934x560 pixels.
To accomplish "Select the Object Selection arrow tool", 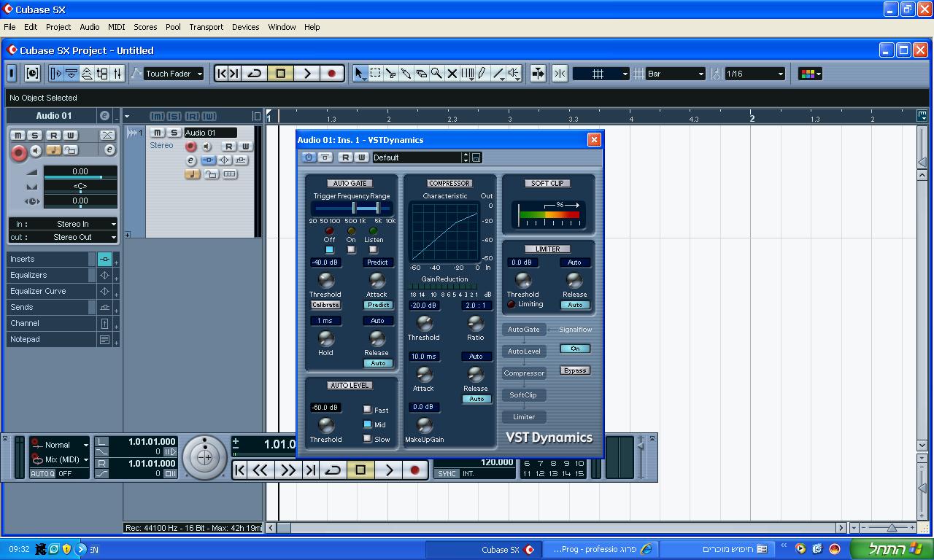I will click(x=360, y=74).
